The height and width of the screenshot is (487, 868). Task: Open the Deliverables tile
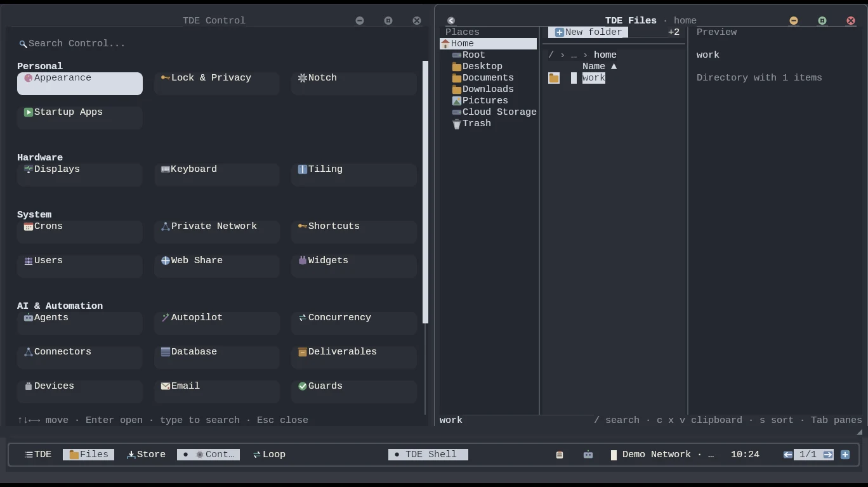354,357
